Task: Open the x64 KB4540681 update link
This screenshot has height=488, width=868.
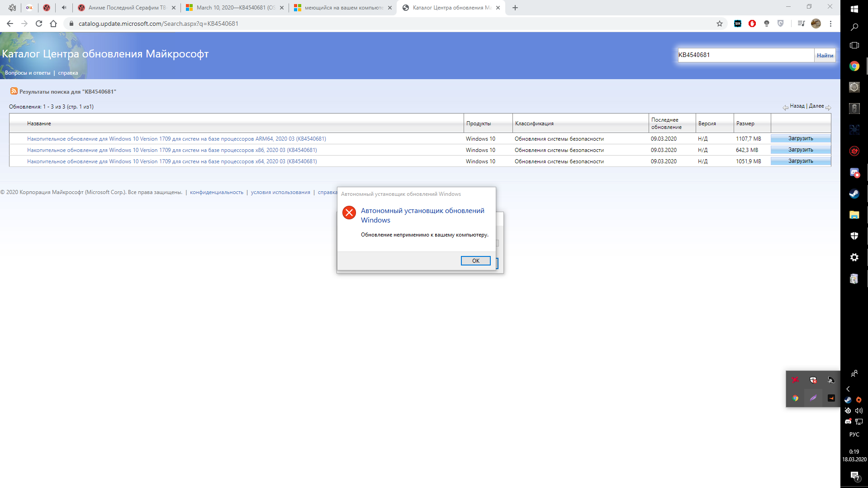Action: point(172,161)
